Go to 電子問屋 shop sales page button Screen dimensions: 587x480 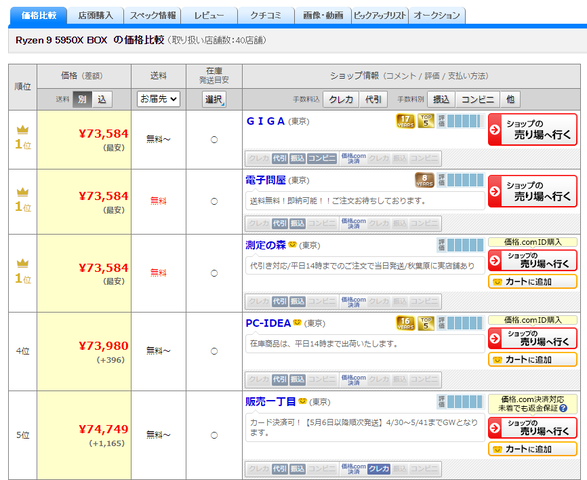pyautogui.click(x=532, y=191)
